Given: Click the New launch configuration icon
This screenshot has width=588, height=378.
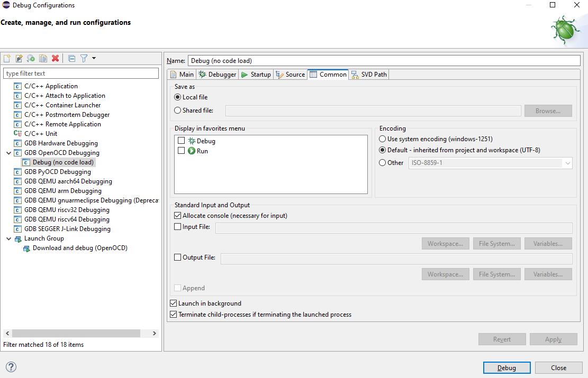Looking at the screenshot, I should coord(7,58).
